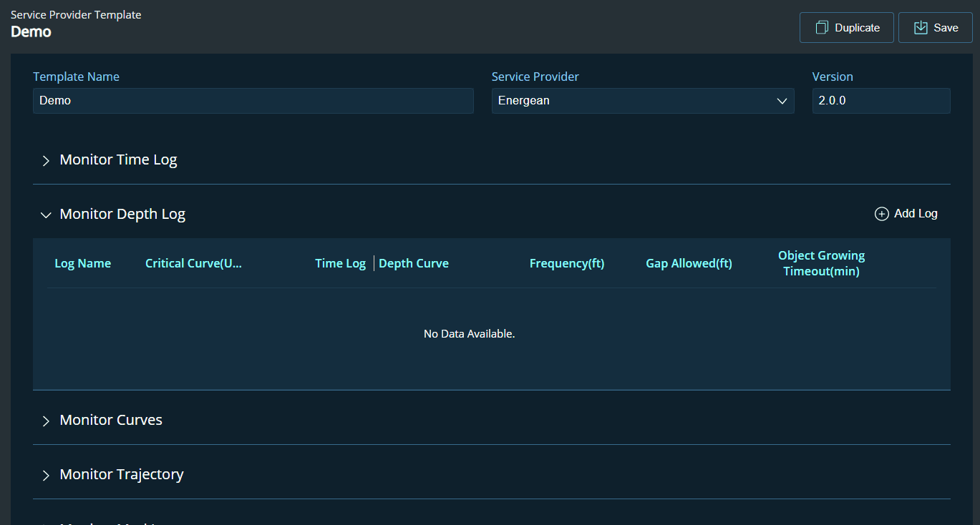980x525 pixels.
Task: Expand the Monitor Time Log section chevron
Action: 46,160
